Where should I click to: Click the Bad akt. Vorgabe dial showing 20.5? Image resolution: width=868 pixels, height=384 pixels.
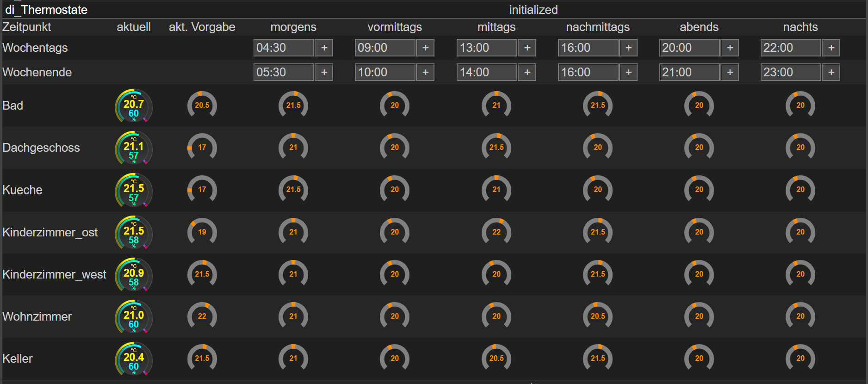pyautogui.click(x=202, y=105)
